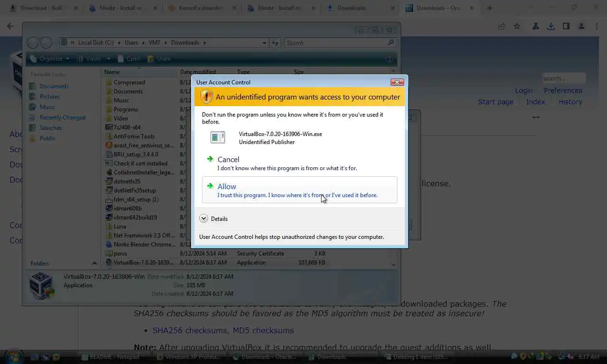Select the Compressed folder

click(x=125, y=82)
